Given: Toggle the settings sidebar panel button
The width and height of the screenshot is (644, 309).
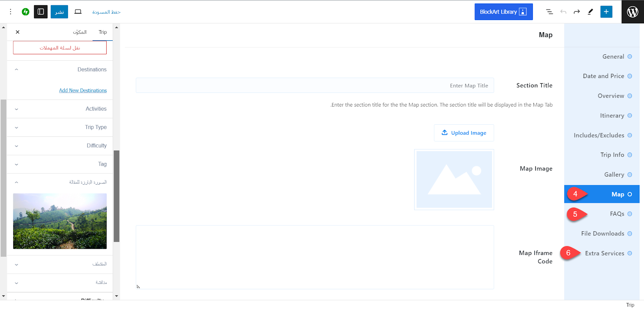Looking at the screenshot, I should pyautogui.click(x=41, y=12).
